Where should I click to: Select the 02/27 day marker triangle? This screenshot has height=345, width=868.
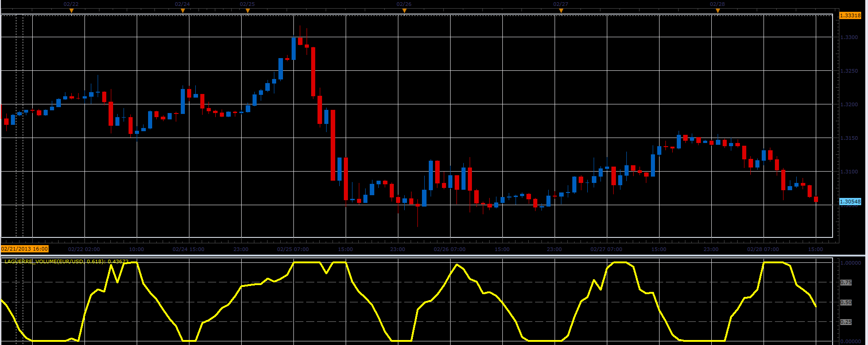[x=561, y=11]
